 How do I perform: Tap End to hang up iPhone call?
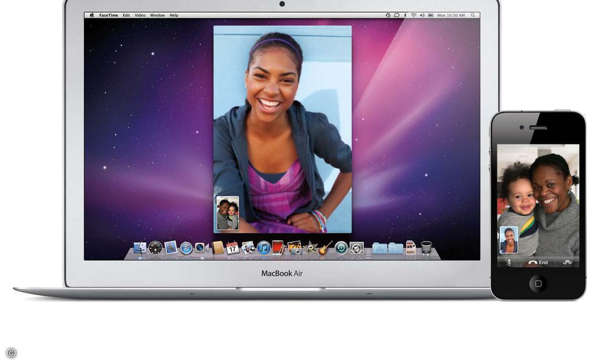[538, 262]
